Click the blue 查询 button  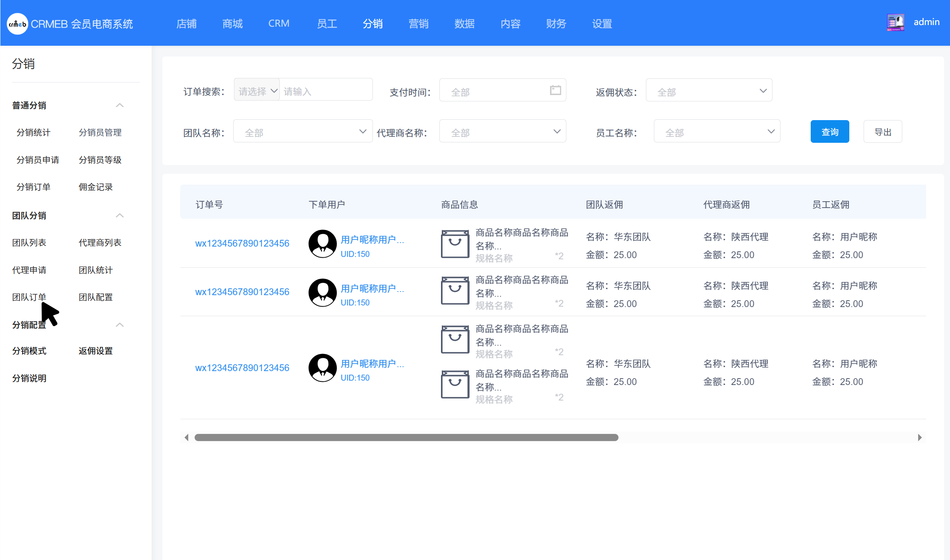(829, 132)
